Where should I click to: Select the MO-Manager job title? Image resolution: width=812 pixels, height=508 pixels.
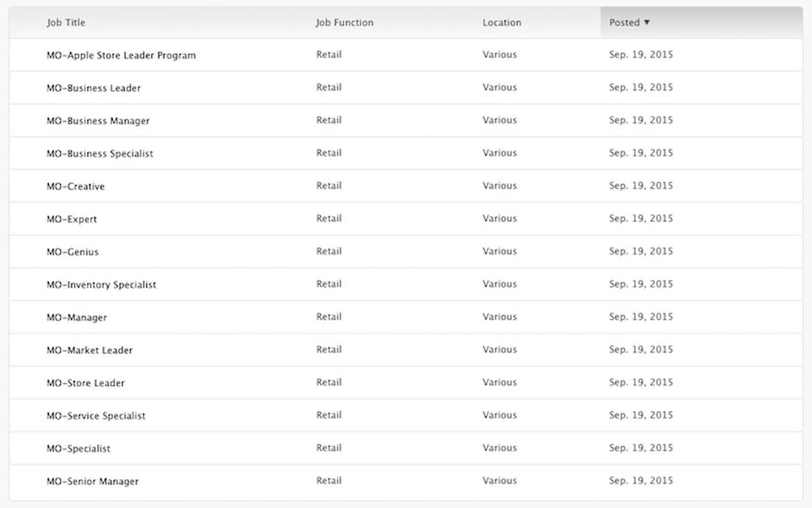coord(77,317)
